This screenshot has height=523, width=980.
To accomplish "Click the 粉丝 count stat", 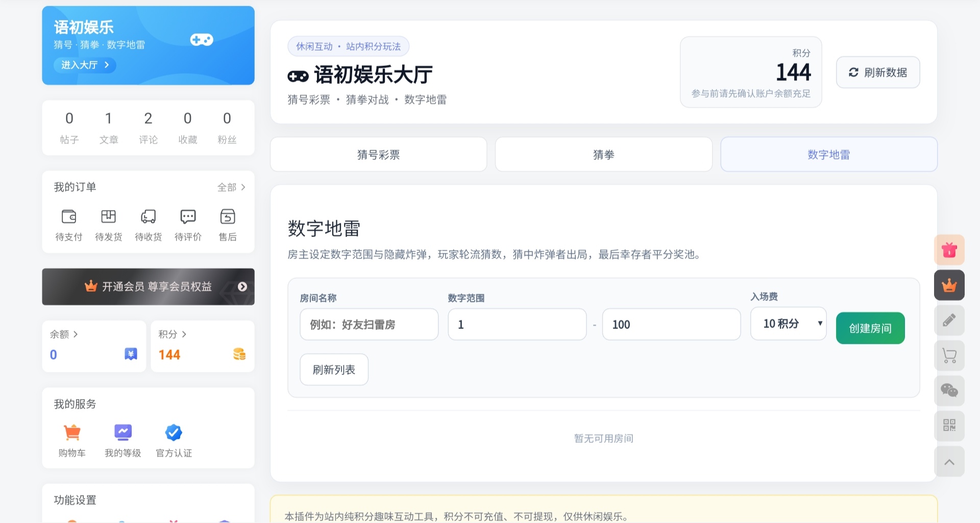I will [x=227, y=128].
